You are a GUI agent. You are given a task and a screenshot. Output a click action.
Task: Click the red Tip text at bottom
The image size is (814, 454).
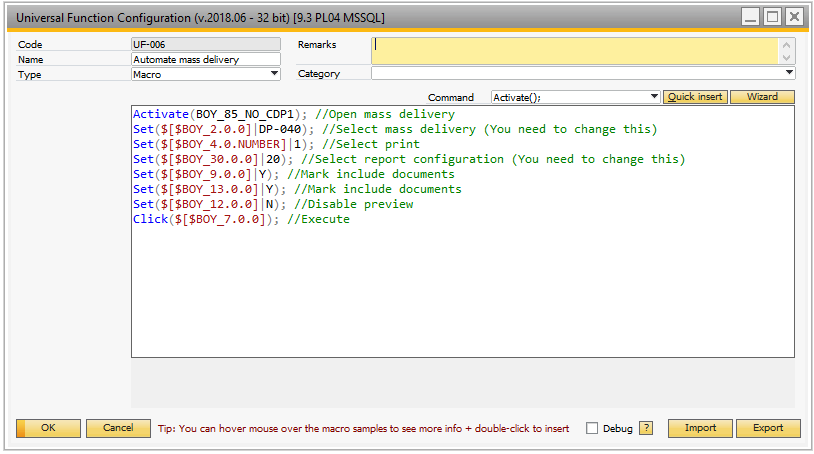pyautogui.click(x=363, y=429)
